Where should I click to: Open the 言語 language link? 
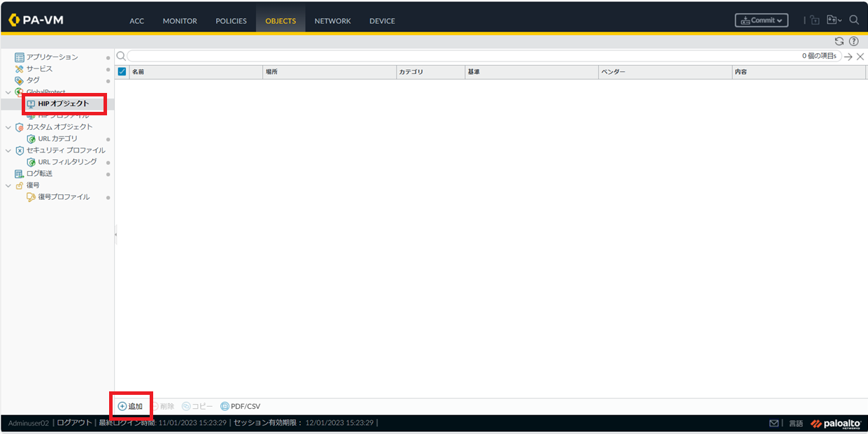coord(796,424)
